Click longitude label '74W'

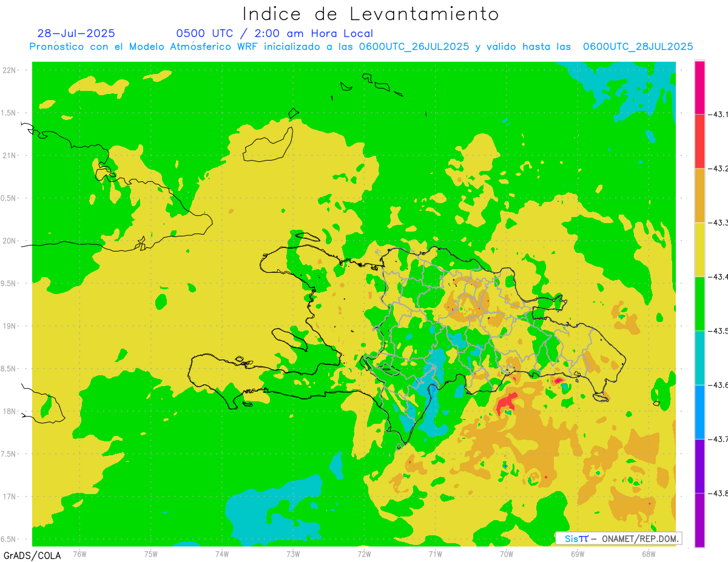(222, 554)
